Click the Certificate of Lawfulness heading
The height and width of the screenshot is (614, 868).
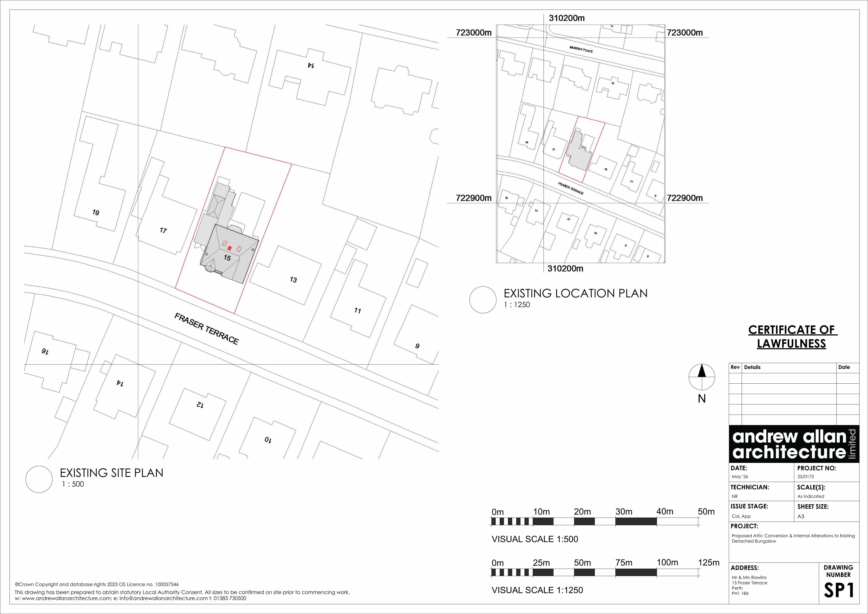click(793, 337)
